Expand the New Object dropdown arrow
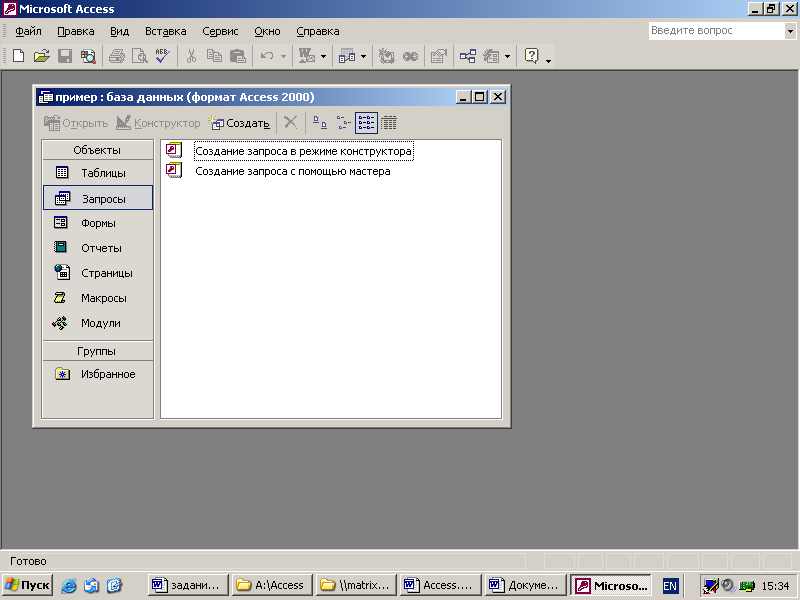Image resolution: width=800 pixels, height=600 pixels. click(x=507, y=56)
